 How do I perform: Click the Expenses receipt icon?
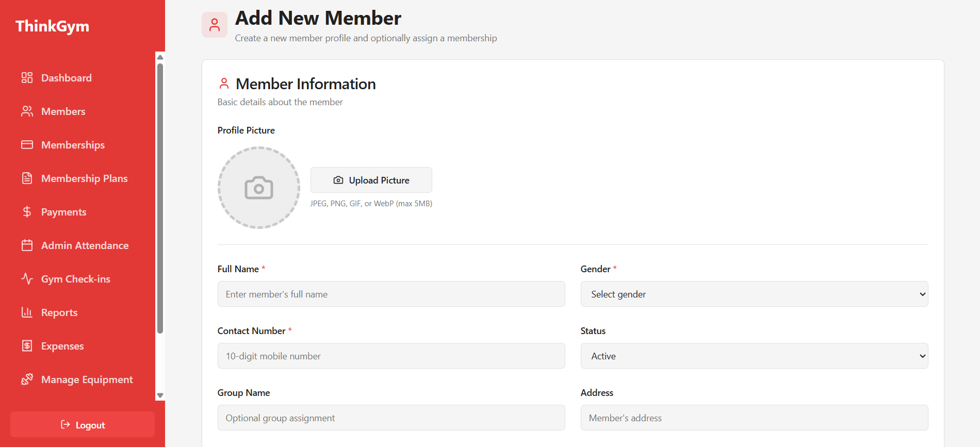point(27,346)
